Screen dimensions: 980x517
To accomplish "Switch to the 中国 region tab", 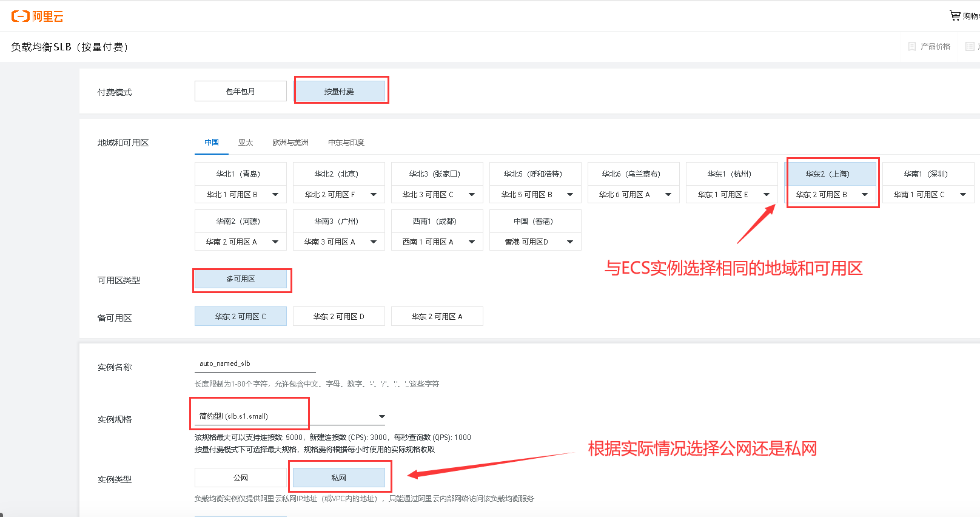I will 212,143.
